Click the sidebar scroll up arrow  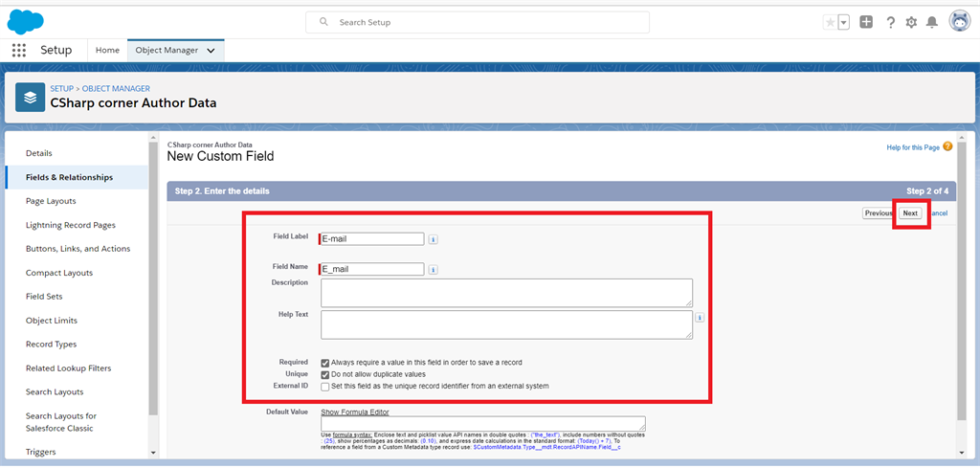click(153, 136)
